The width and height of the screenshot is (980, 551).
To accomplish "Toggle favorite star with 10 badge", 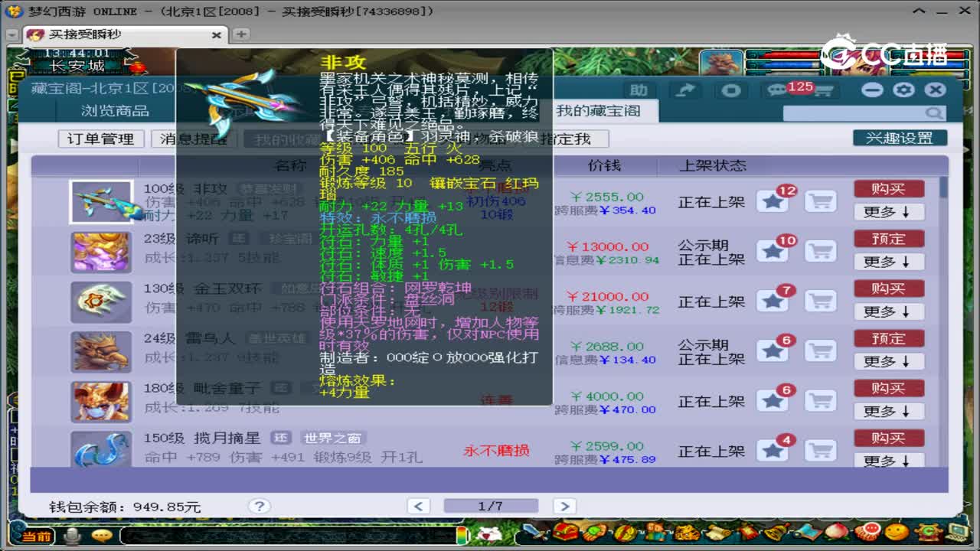I will [773, 252].
